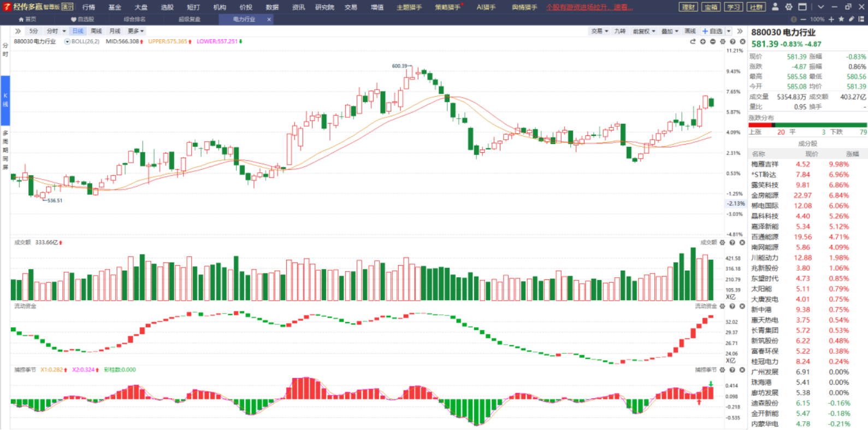Image resolution: width=868 pixels, height=430 pixels.
Task: Expand the 前复权 dropdown
Action: tap(643, 31)
